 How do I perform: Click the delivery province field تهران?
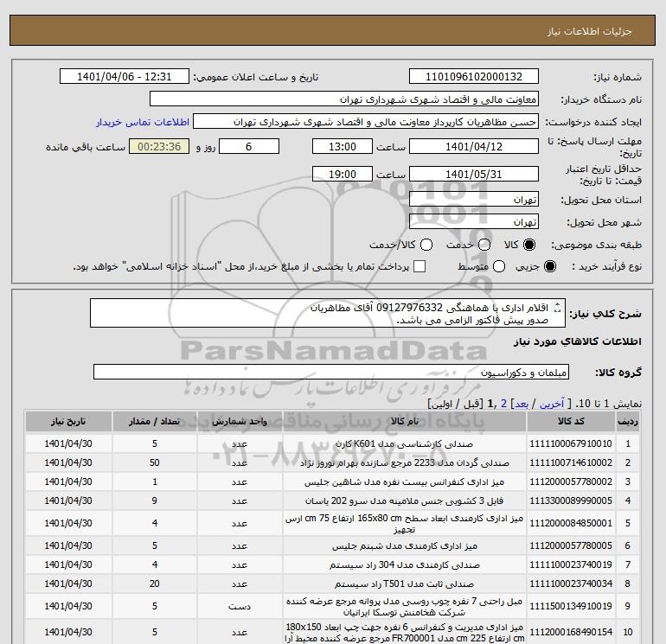[474, 199]
